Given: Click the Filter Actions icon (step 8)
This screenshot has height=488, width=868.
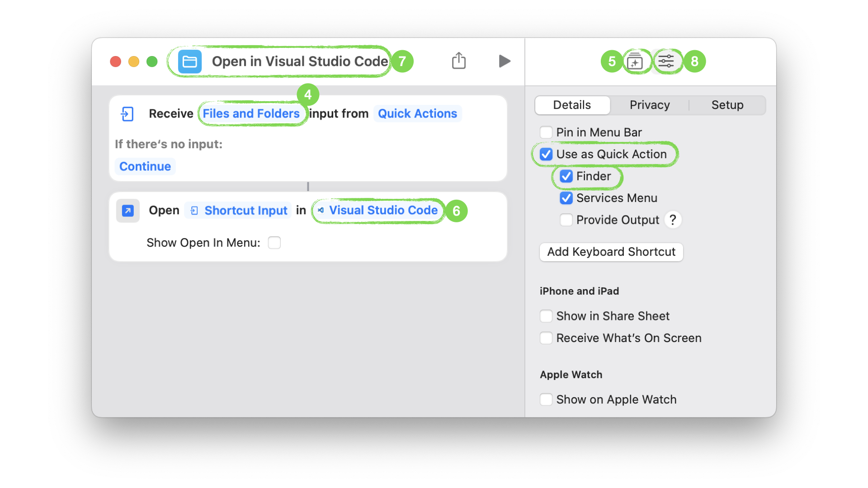Looking at the screenshot, I should [666, 61].
